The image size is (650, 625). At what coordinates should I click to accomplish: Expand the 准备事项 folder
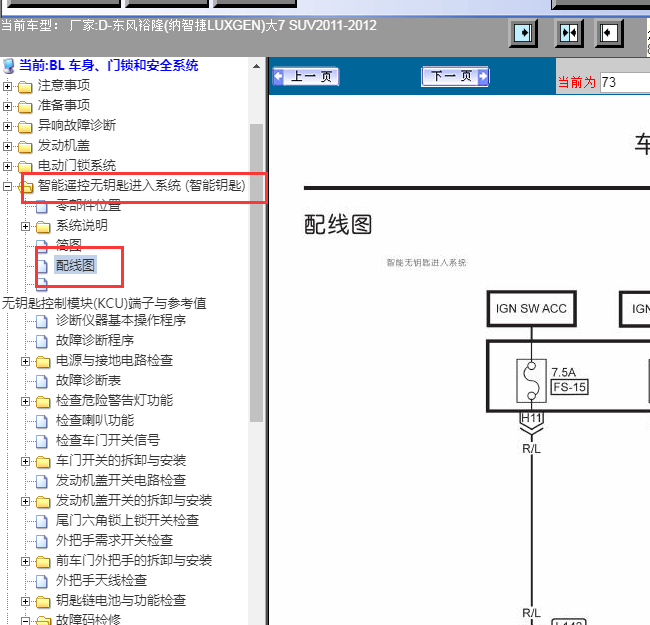(7, 106)
